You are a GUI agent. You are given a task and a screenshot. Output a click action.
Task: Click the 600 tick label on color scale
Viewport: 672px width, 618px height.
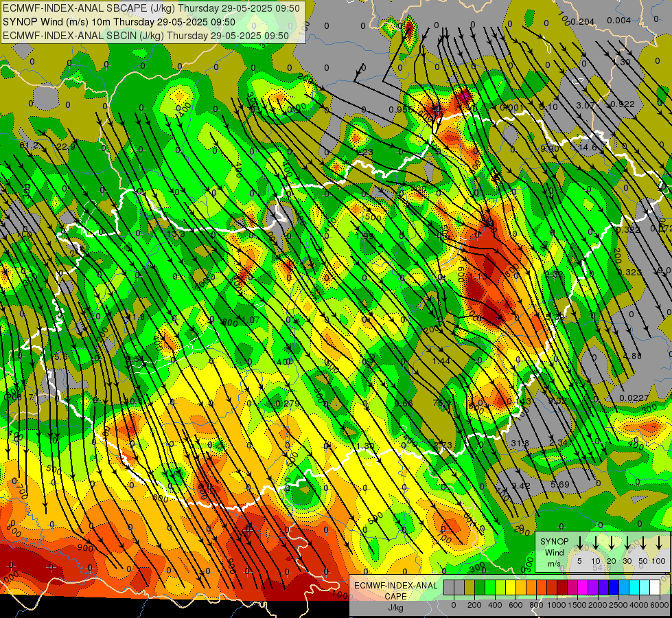(515, 605)
